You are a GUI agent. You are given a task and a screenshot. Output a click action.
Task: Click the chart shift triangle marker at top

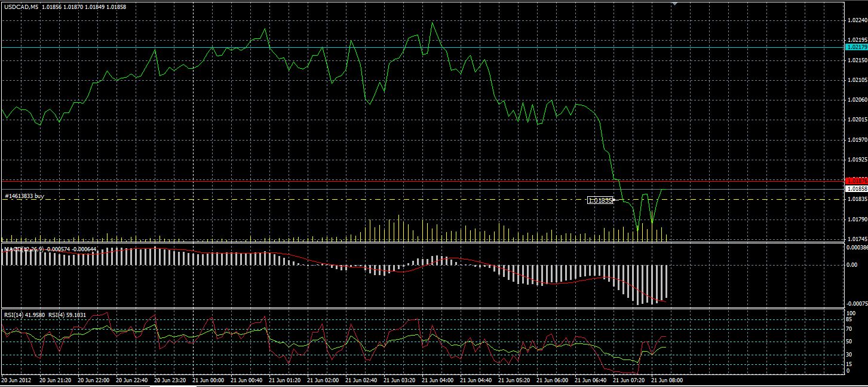675,3
